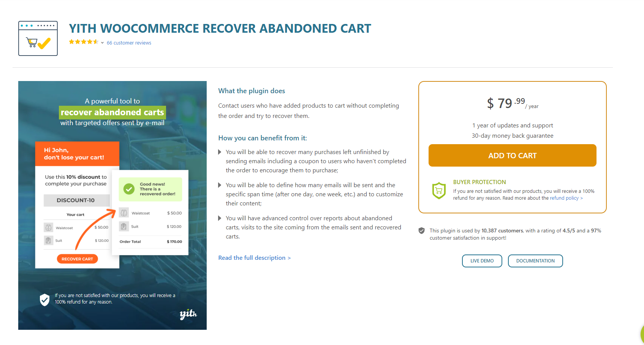Open the LIVE DEMO button

click(482, 261)
